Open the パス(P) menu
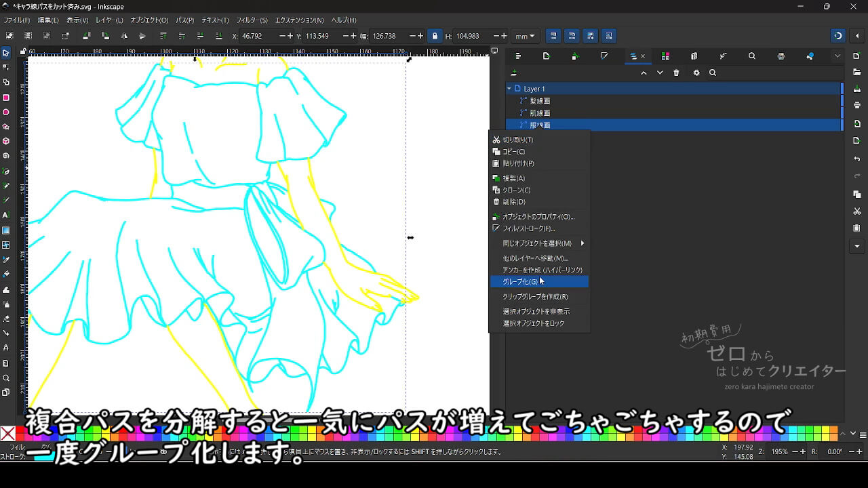 point(185,20)
